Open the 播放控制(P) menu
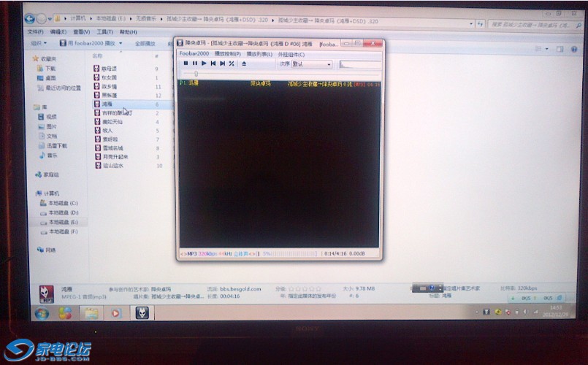The image size is (588, 365). (228, 54)
